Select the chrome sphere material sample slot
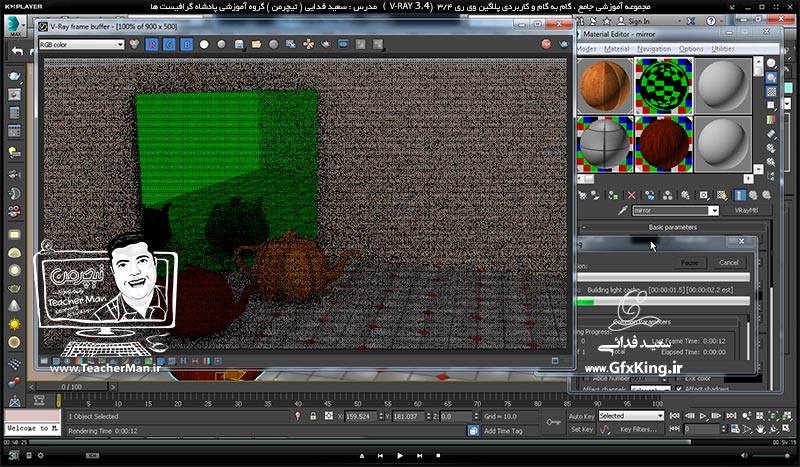The image size is (800, 467). click(606, 143)
